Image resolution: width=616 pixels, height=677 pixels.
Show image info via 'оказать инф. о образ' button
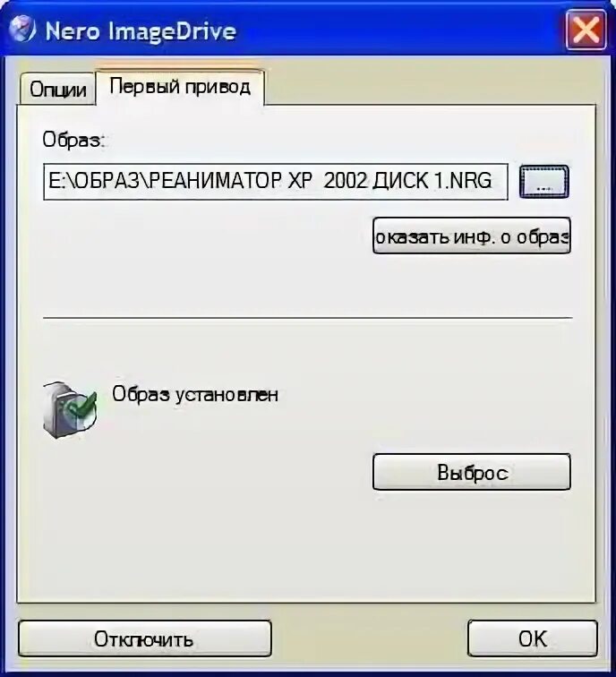click(471, 236)
